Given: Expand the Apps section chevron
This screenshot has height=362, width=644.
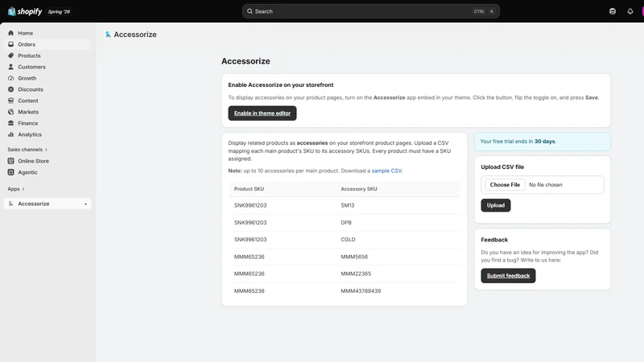Looking at the screenshot, I should click(23, 189).
